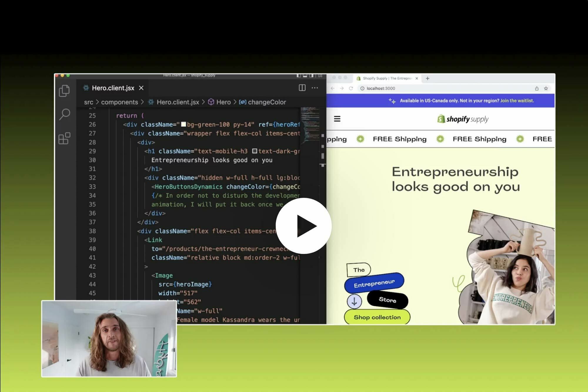Click the src={heroImage} code on line 44
The height and width of the screenshot is (392, 588).
185,284
